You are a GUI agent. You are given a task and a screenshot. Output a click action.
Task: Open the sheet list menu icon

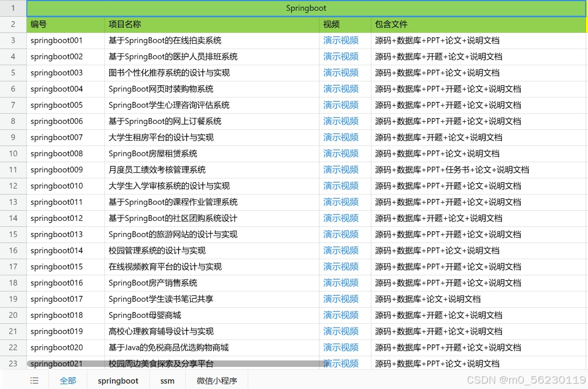34,381
